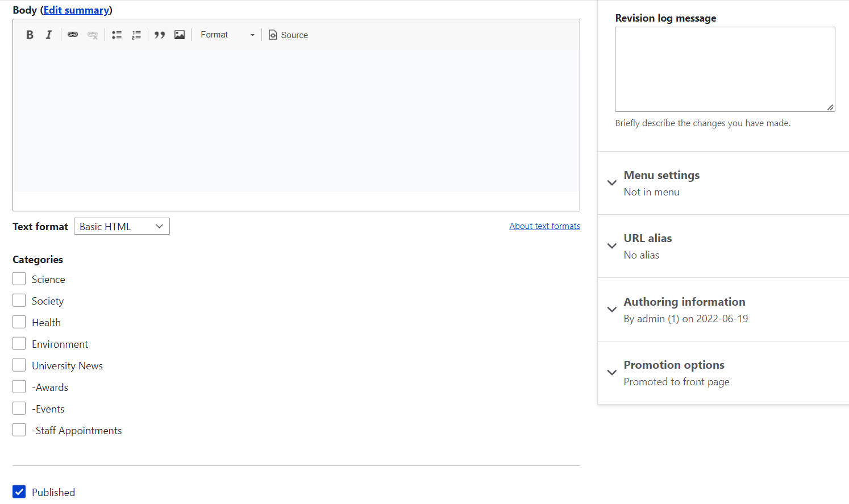Open the insert image dialog
Screen dimensions: 849x504
click(x=180, y=35)
